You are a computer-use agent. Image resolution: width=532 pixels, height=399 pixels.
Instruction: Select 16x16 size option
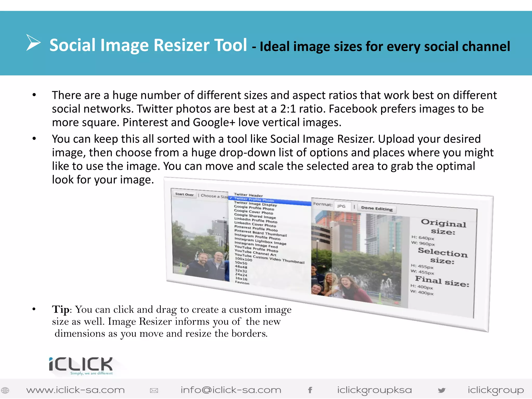pos(241,278)
